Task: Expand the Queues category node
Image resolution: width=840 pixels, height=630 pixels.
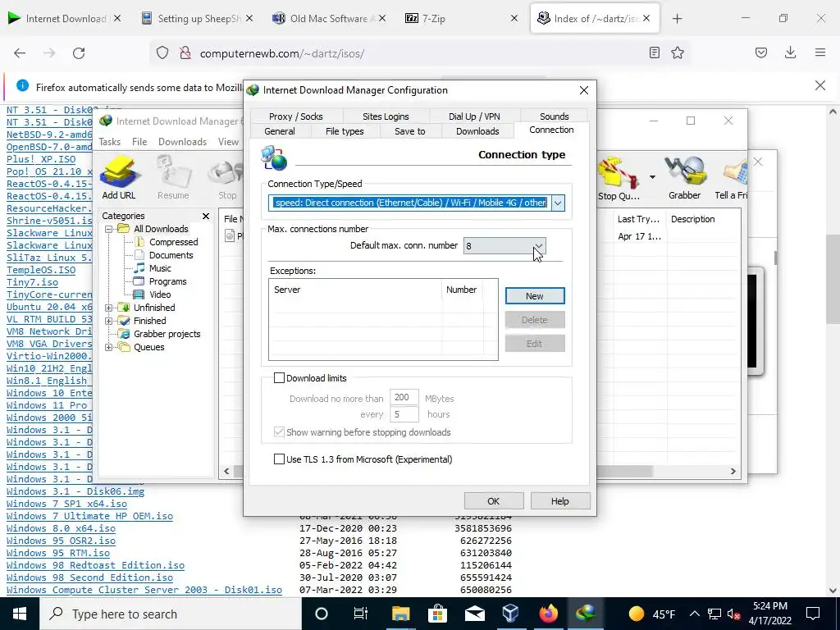Action: click(109, 347)
